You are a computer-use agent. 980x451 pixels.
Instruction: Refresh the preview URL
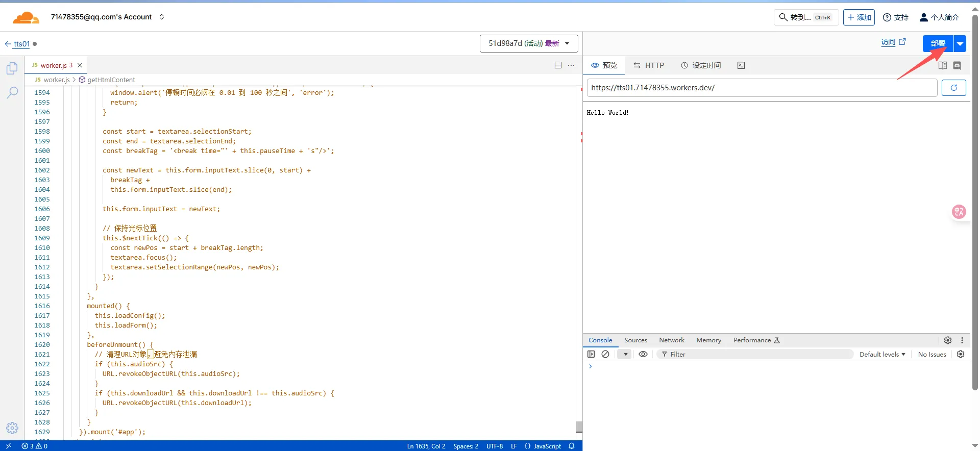click(953, 88)
